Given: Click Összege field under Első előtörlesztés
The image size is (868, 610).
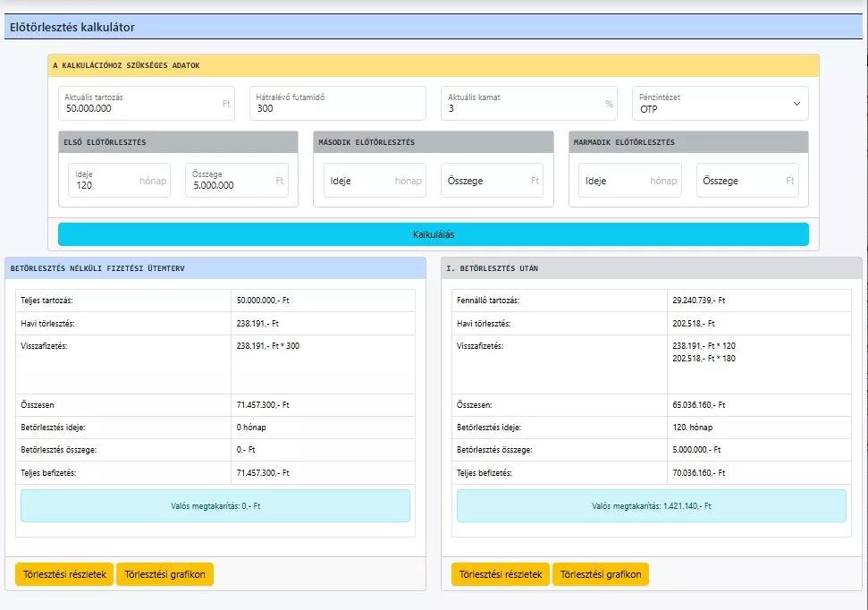Looking at the screenshot, I should tap(237, 181).
